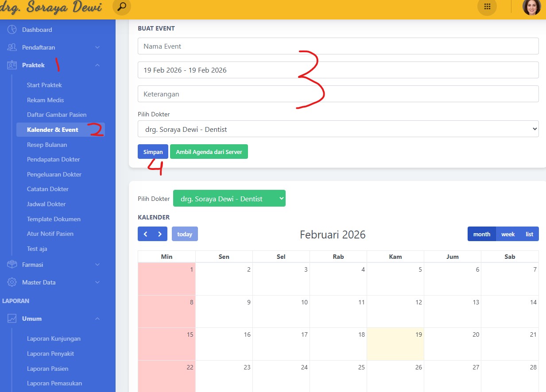Click the search magnifier icon in header

122,7
